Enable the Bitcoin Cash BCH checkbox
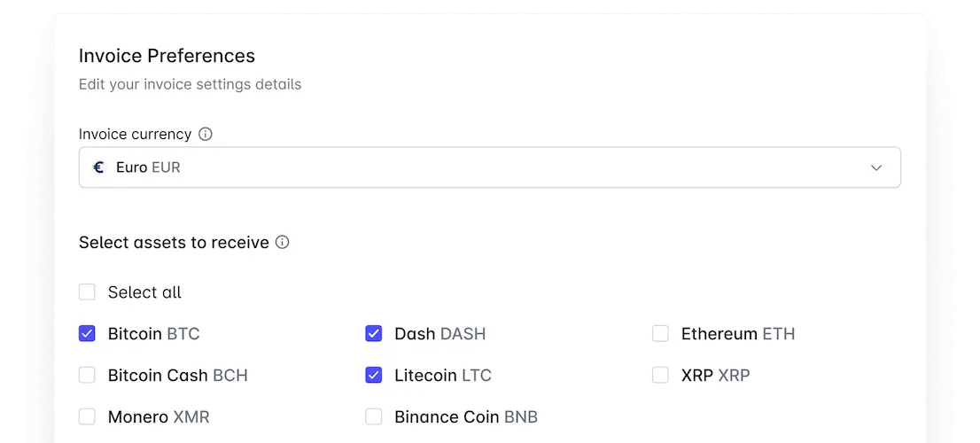 pyautogui.click(x=87, y=376)
